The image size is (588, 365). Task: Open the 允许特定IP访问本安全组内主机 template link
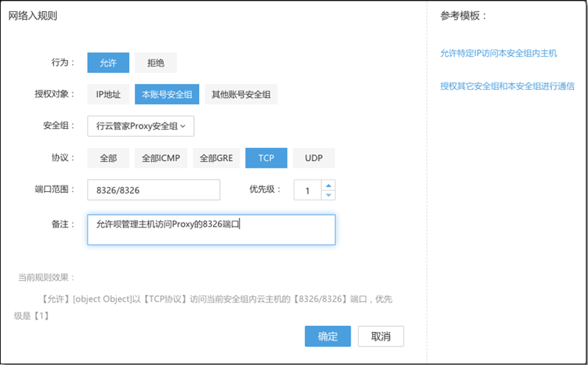pos(498,53)
